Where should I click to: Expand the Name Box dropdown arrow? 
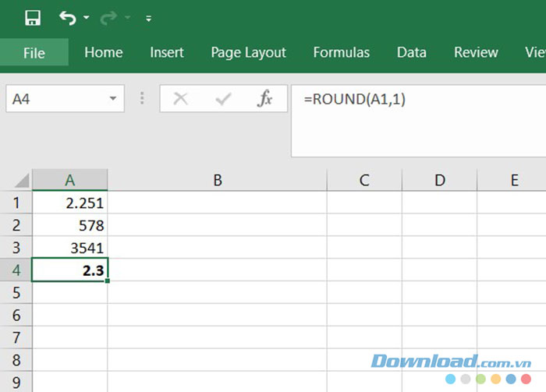click(x=114, y=99)
